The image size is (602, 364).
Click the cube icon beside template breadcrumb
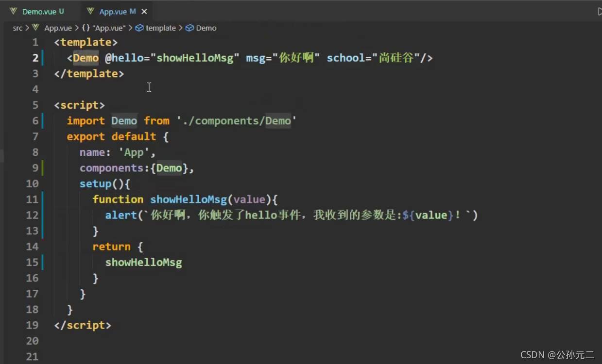[x=139, y=28]
